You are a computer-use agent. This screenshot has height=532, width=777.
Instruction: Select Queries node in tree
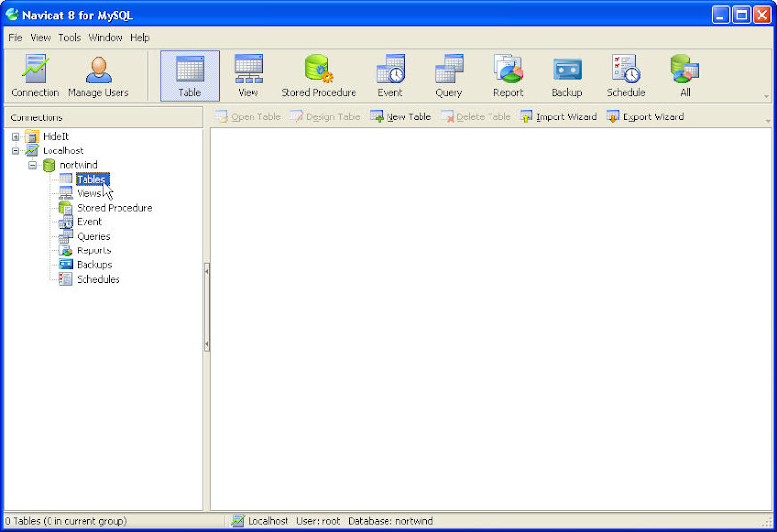coord(93,236)
